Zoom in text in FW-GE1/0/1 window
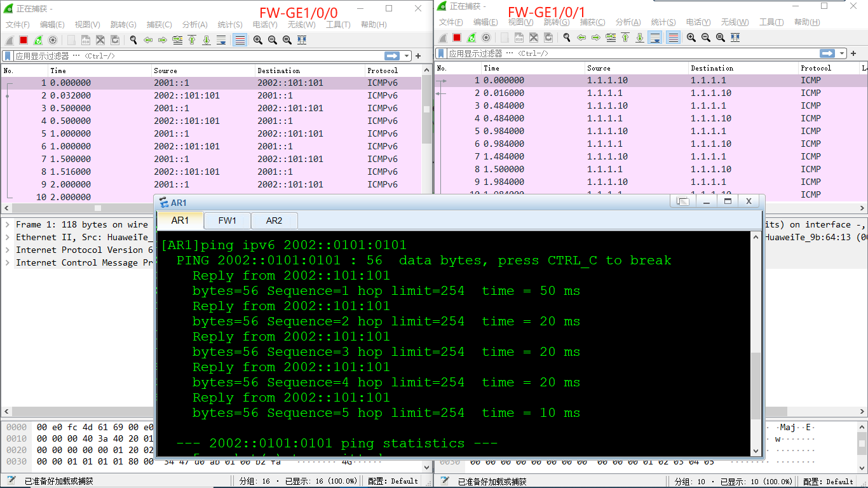 coord(691,37)
